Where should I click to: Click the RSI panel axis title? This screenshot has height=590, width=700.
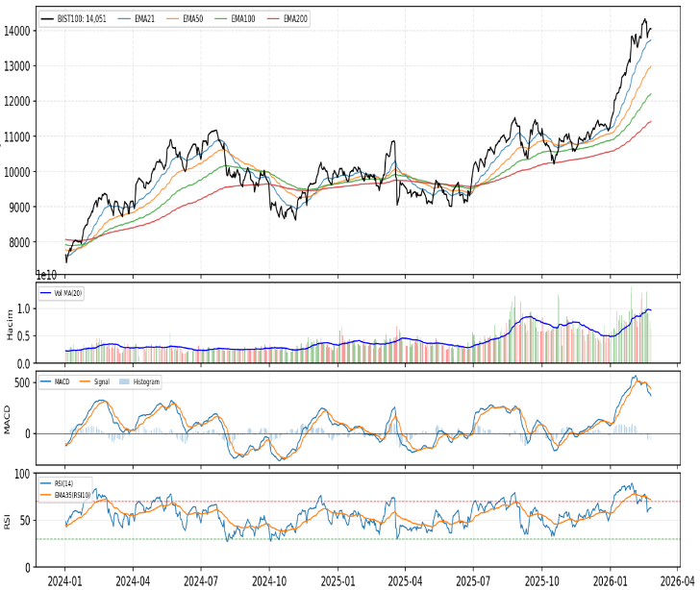[x=7, y=520]
